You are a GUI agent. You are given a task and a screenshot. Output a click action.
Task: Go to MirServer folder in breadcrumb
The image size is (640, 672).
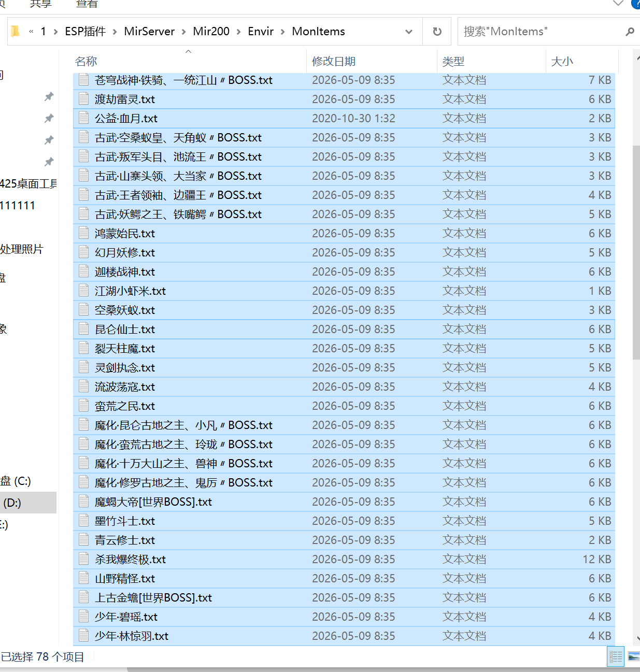(x=149, y=32)
